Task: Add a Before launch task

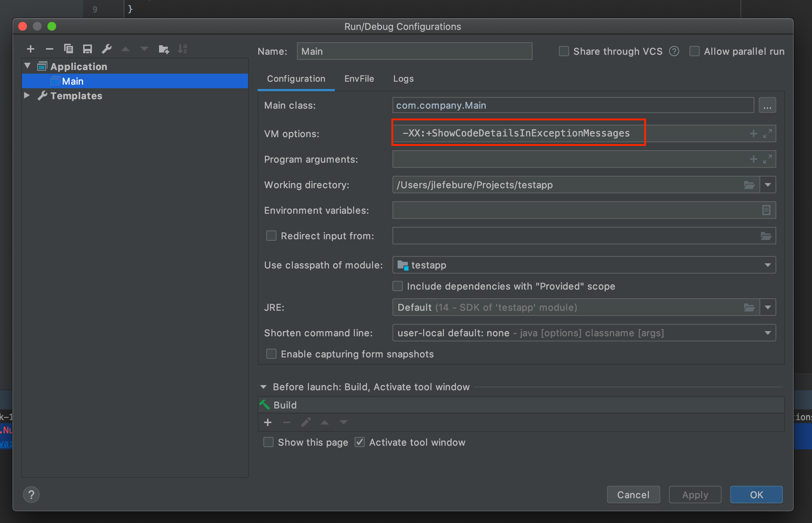Action: (x=268, y=422)
